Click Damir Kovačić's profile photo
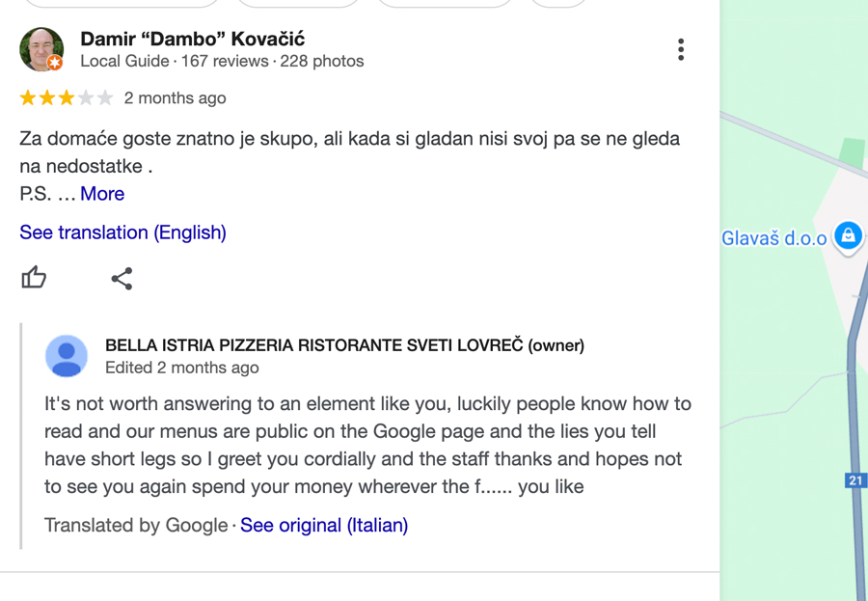The image size is (868, 601). point(41,49)
